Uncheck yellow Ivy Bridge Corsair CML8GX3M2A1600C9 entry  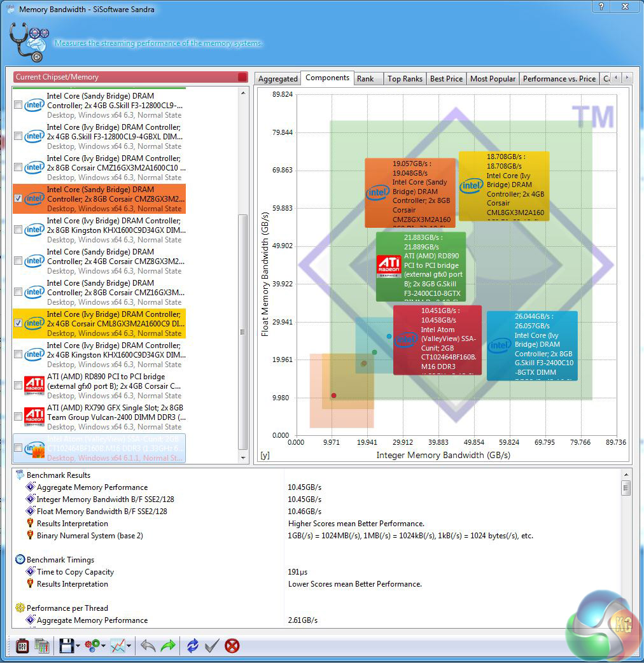(18, 323)
